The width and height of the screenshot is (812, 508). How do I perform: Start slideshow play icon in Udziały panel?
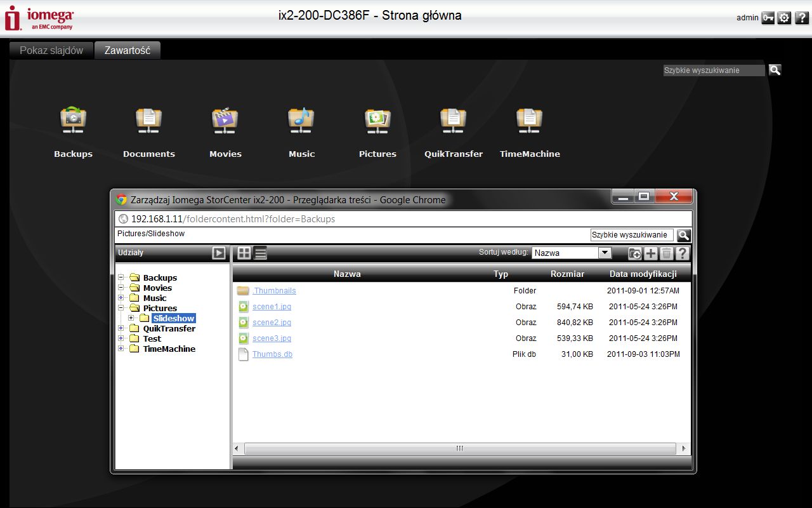[x=219, y=253]
